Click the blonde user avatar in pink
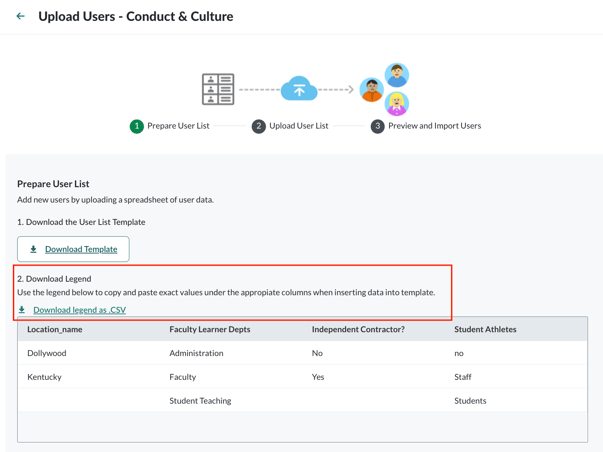The height and width of the screenshot is (452, 603). click(x=397, y=104)
